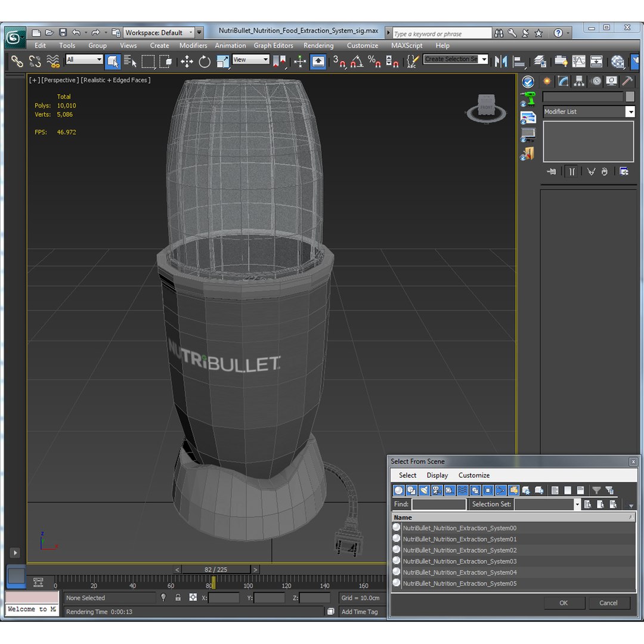This screenshot has width=644, height=644.
Task: Switch to the Utilities hammer tab
Action: click(x=627, y=81)
